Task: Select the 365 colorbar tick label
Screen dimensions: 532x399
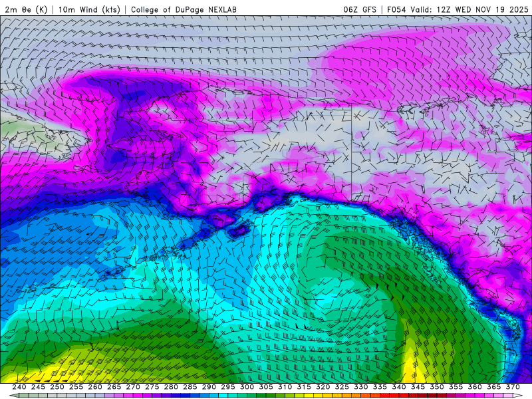Action: coord(494,387)
